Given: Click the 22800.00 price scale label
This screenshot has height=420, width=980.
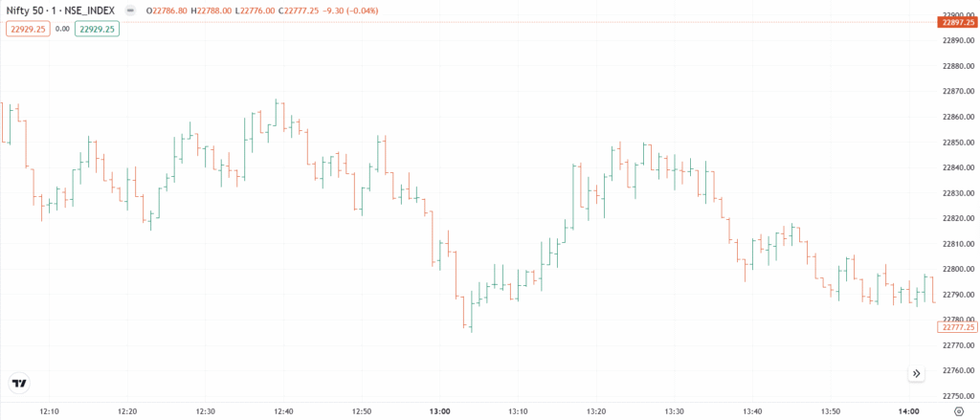Looking at the screenshot, I should 957,269.
